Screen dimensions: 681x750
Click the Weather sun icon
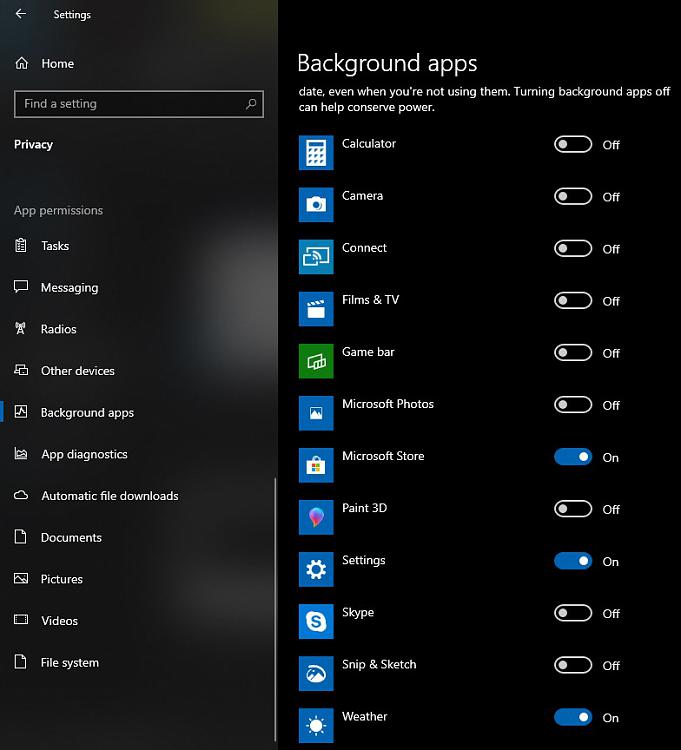point(316,726)
